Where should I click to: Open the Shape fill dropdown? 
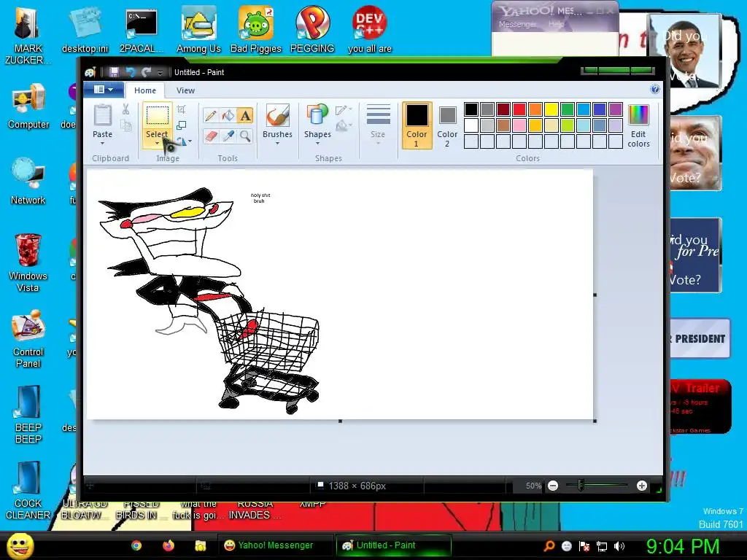344,125
